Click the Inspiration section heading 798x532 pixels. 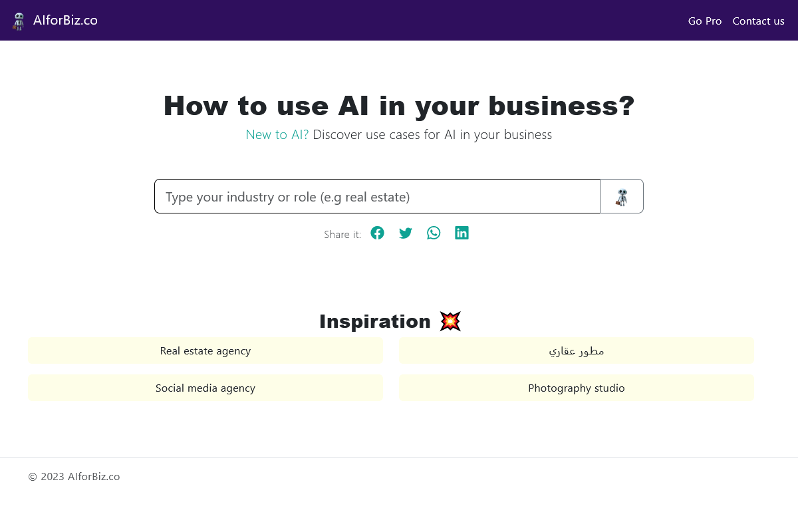(375, 321)
